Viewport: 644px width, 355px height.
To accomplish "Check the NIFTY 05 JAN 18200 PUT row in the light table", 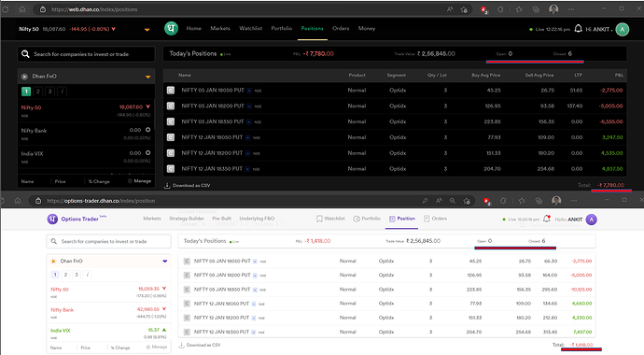I will coord(187,275).
